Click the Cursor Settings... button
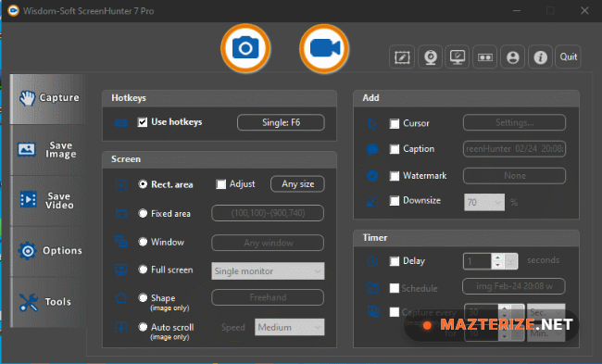This screenshot has height=364, width=602. (x=514, y=123)
